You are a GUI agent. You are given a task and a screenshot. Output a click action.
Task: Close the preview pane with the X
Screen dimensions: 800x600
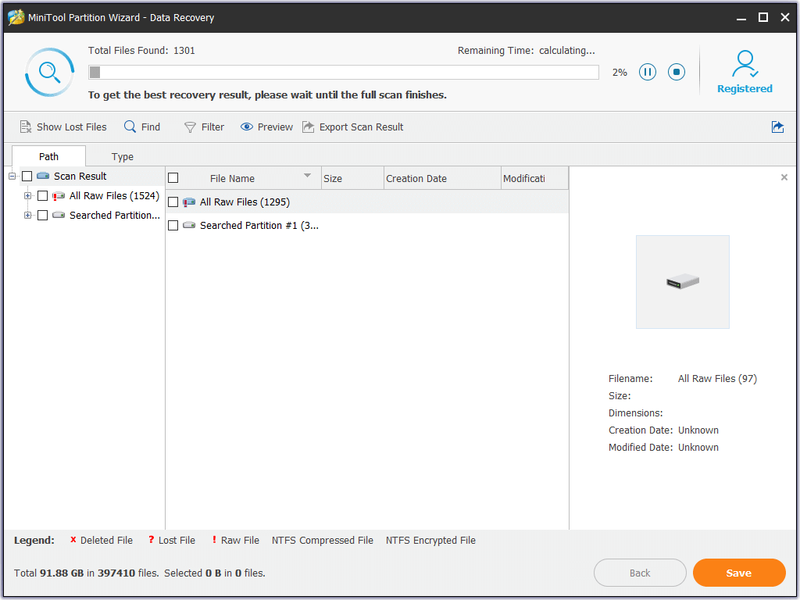(784, 177)
